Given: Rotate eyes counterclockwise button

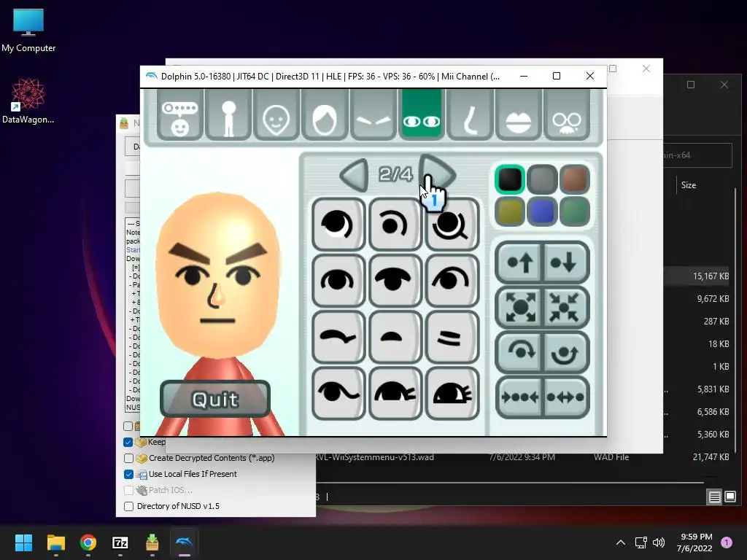Looking at the screenshot, I should (565, 352).
